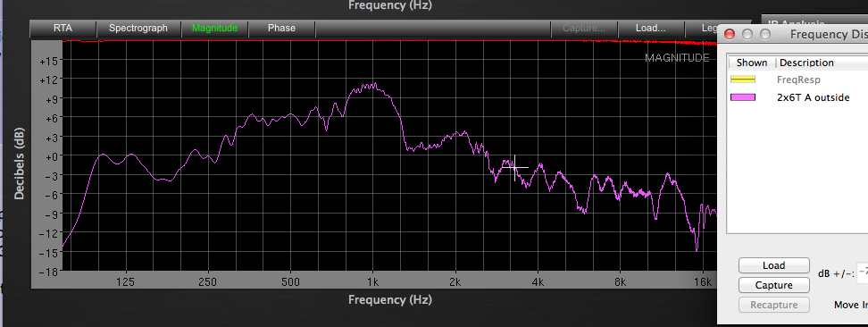Click the 1k frequency axis label
The image size is (868, 327).
372,282
